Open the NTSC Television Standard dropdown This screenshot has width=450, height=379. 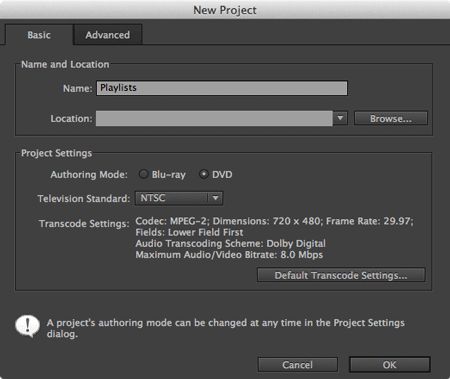point(179,198)
